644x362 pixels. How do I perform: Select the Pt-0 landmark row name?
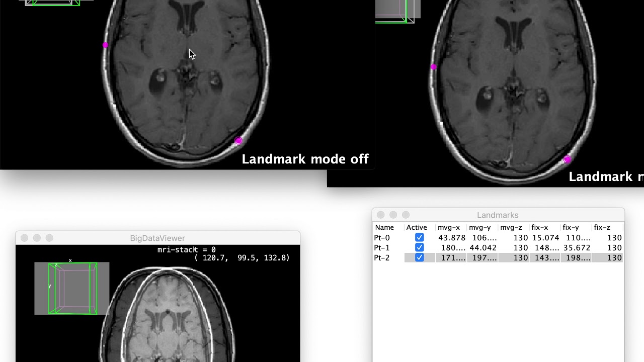(382, 237)
